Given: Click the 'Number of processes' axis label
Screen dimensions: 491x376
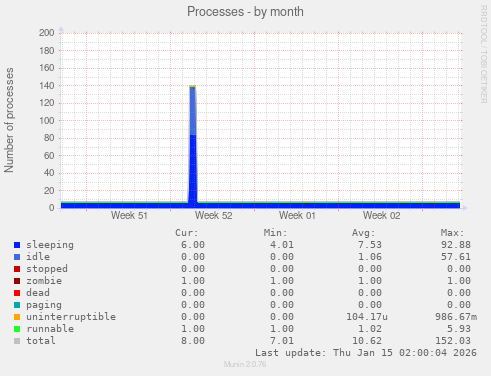Looking at the screenshot, I should point(9,120).
